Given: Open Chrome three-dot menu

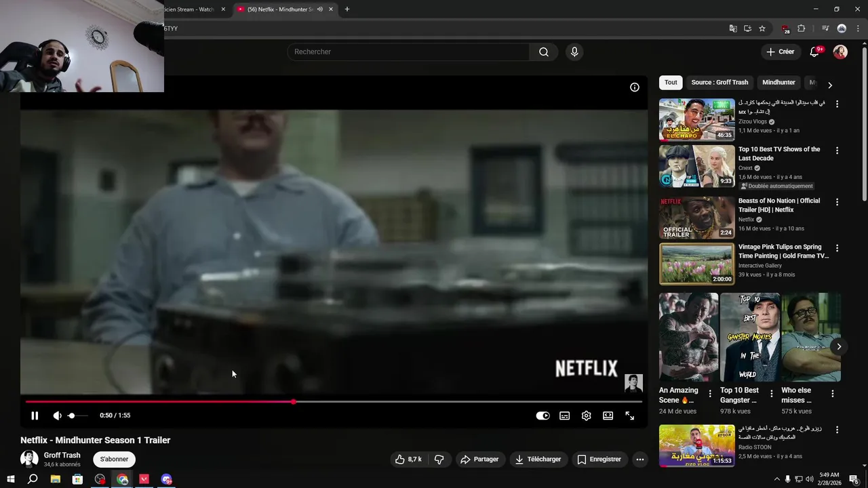Looking at the screenshot, I should point(858,28).
